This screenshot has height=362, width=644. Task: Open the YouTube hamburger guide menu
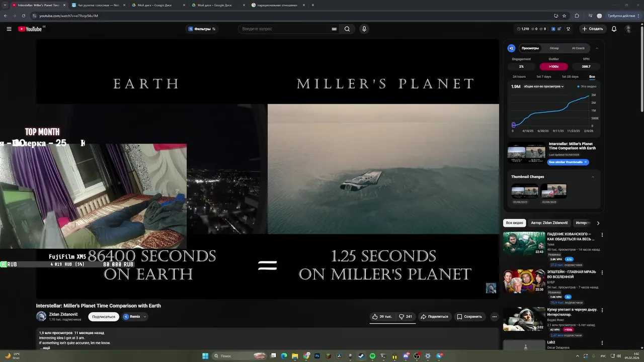pos(9,29)
